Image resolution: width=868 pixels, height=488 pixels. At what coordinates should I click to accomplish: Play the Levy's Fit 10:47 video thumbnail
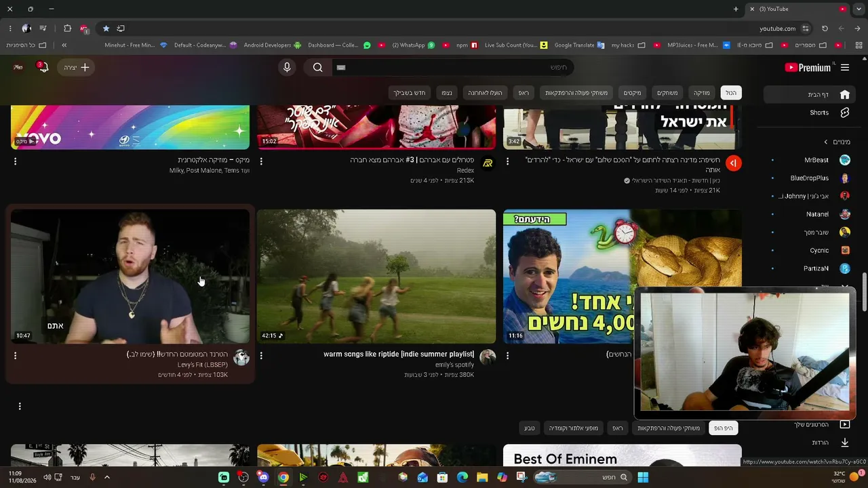130,277
